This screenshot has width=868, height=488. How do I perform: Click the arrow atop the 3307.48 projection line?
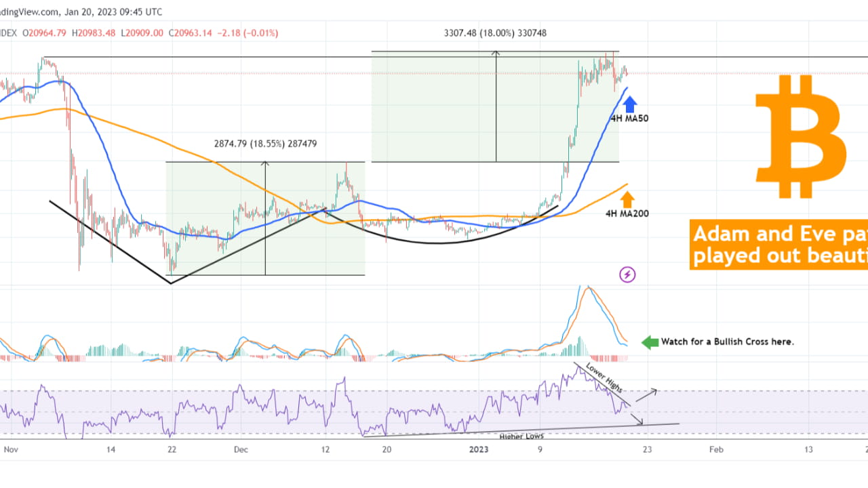point(495,54)
